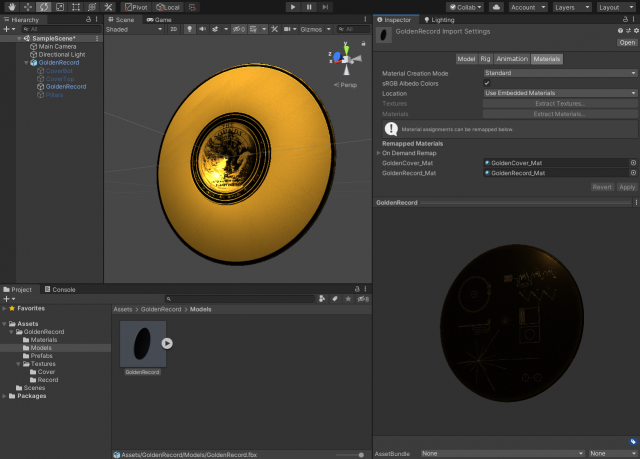This screenshot has height=459, width=640.
Task: Open the Material Creation Mode dropdown
Action: pyautogui.click(x=560, y=73)
